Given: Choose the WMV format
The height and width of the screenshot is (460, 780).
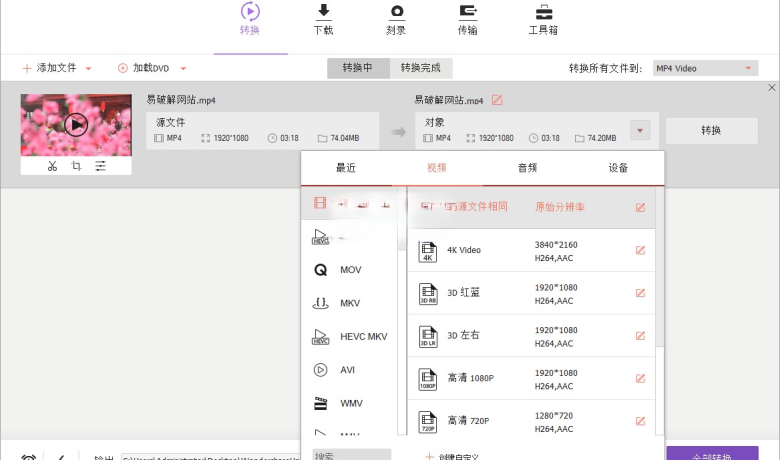Looking at the screenshot, I should click(x=349, y=403).
